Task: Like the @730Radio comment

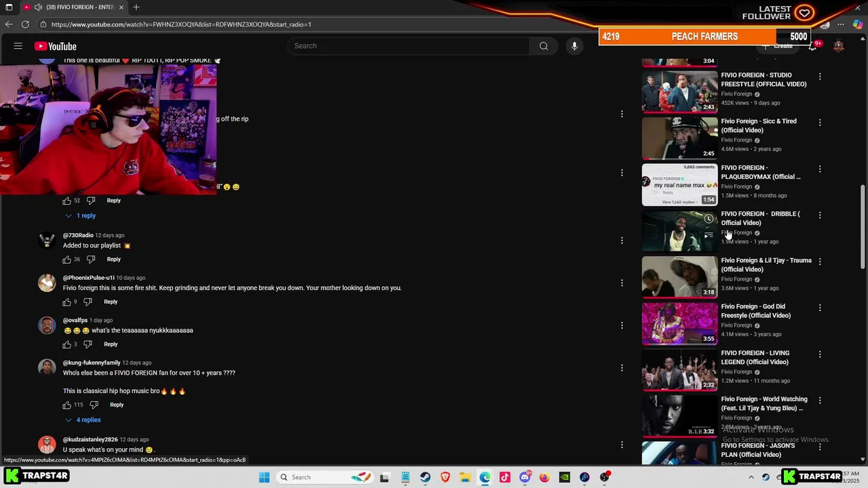Action: pos(66,260)
